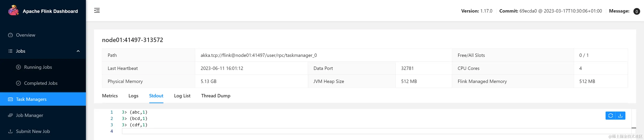Screen dimensions: 644x140
Task: Click line number 1 in the gutter
Action: pyautogui.click(x=112, y=112)
